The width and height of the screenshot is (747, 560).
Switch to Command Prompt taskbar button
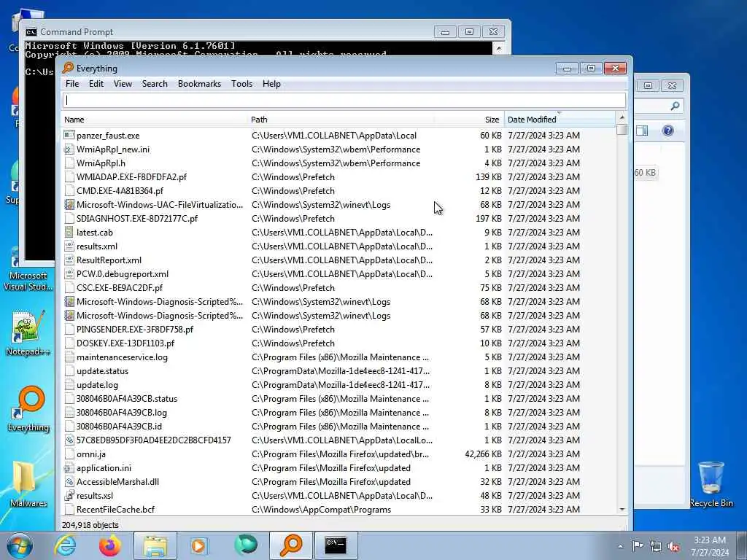pyautogui.click(x=336, y=545)
